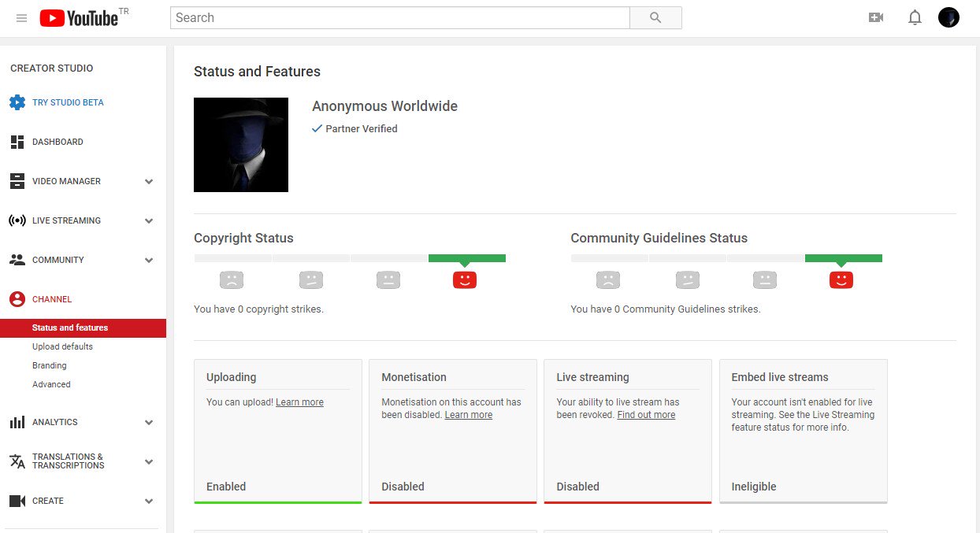Expand the Video Manager section

(x=149, y=181)
